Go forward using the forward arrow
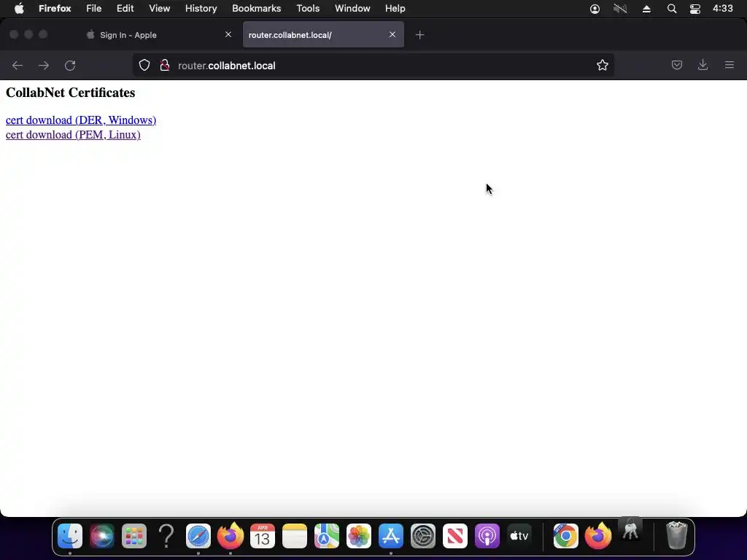Viewport: 747px width, 560px height. click(44, 65)
